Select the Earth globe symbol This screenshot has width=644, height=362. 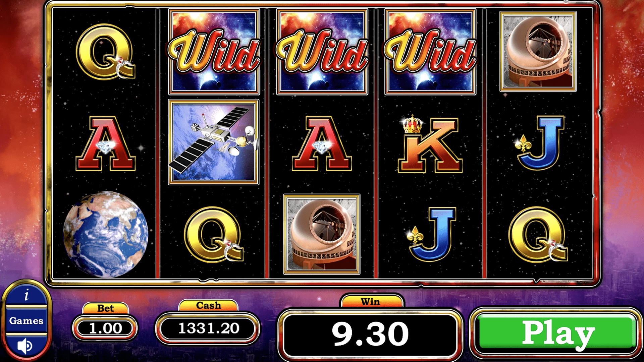click(x=105, y=234)
